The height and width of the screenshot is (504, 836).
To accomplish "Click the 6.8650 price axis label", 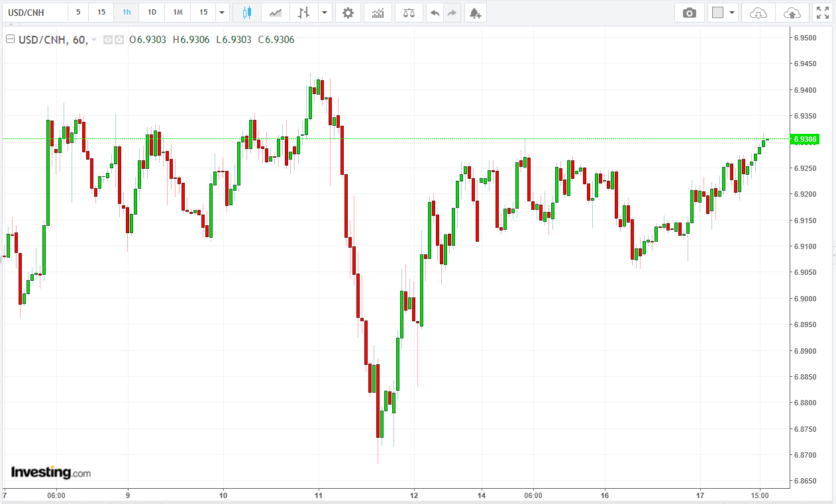I will coord(806,481).
